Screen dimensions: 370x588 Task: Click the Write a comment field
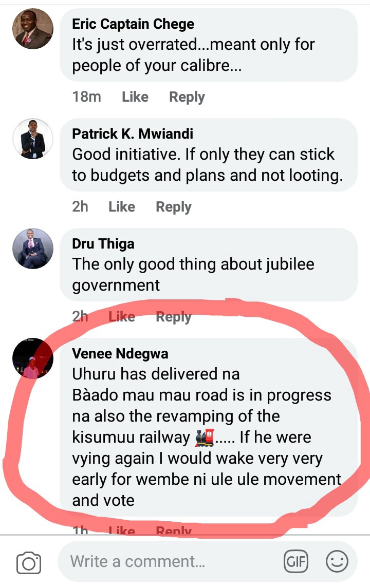pos(207,561)
